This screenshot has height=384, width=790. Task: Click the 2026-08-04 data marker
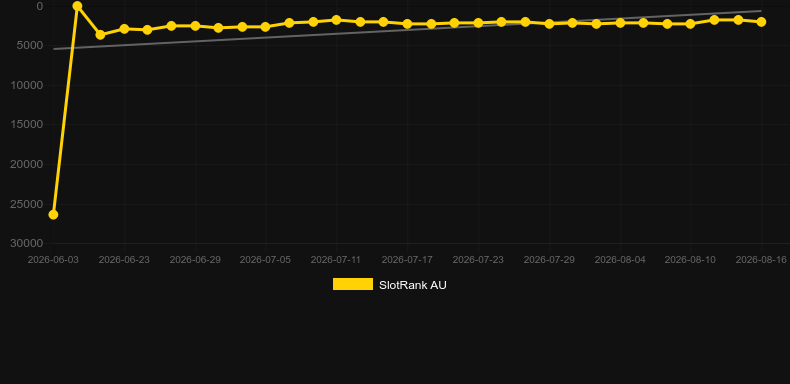(620, 23)
